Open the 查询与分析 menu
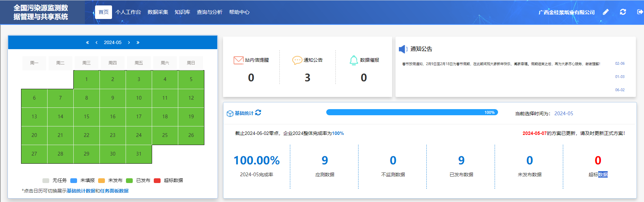Viewport: 644px width, 202px height. (x=209, y=12)
